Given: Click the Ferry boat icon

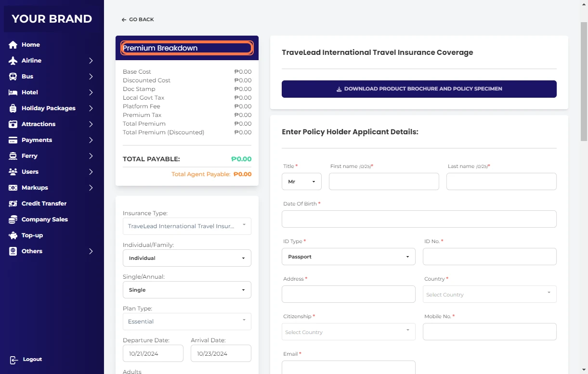Looking at the screenshot, I should tap(13, 156).
